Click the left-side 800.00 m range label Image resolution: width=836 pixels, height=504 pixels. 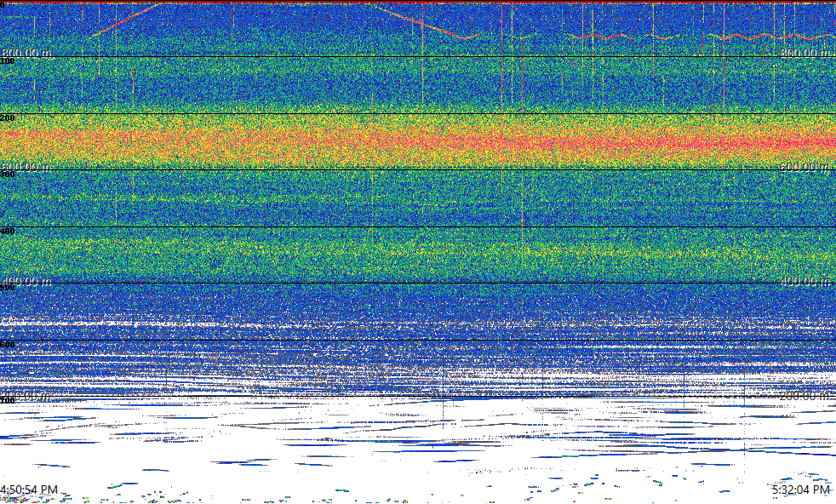click(26, 53)
